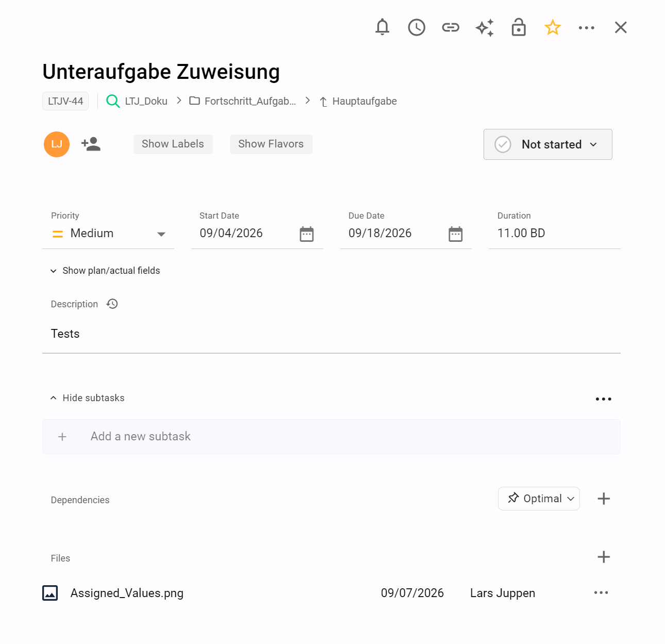Click the LJ assignee avatar
The width and height of the screenshot is (665, 644).
click(57, 144)
